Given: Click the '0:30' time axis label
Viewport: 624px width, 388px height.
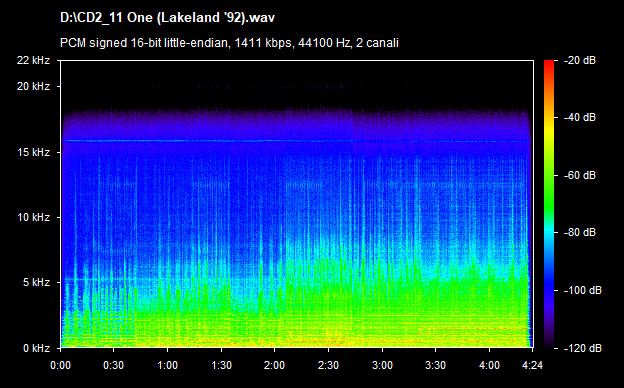Looking at the screenshot, I should [113, 365].
